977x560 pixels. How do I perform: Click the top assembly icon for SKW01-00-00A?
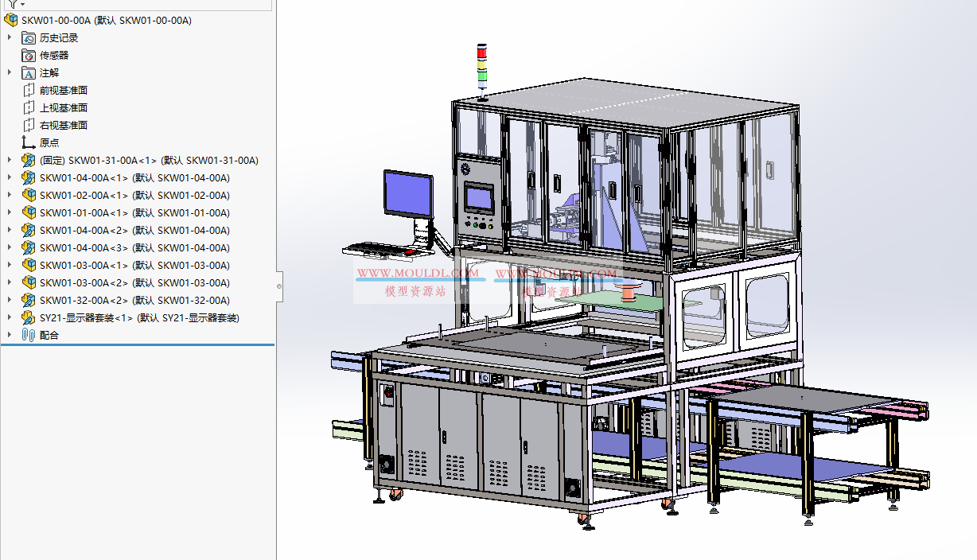tap(13, 20)
